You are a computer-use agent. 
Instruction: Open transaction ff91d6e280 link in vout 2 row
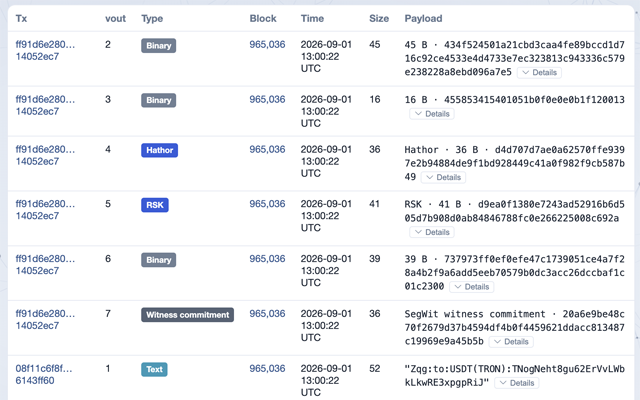click(x=45, y=51)
